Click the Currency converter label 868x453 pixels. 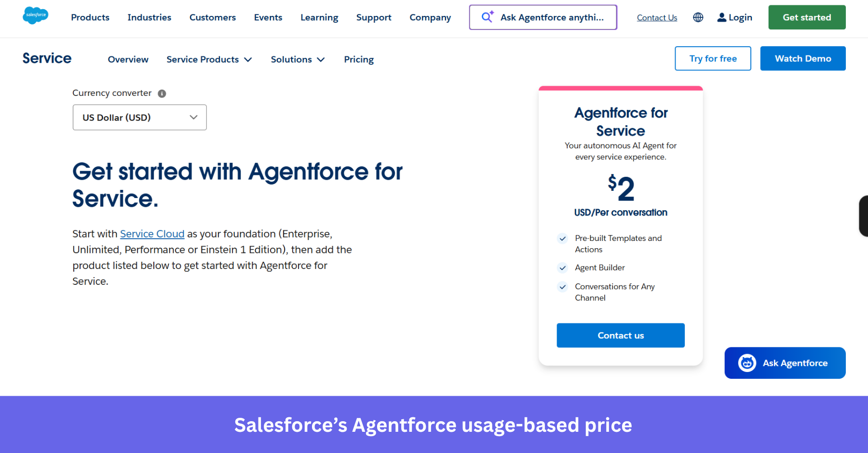pos(112,93)
